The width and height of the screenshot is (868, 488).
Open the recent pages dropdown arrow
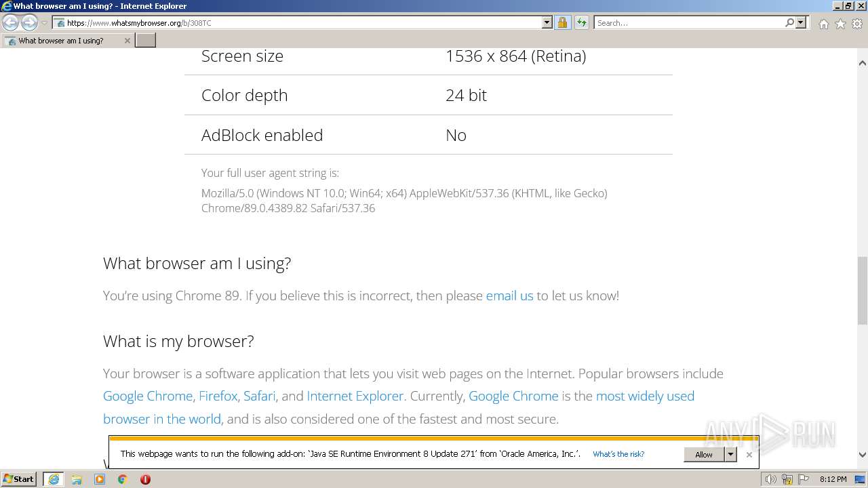click(45, 23)
